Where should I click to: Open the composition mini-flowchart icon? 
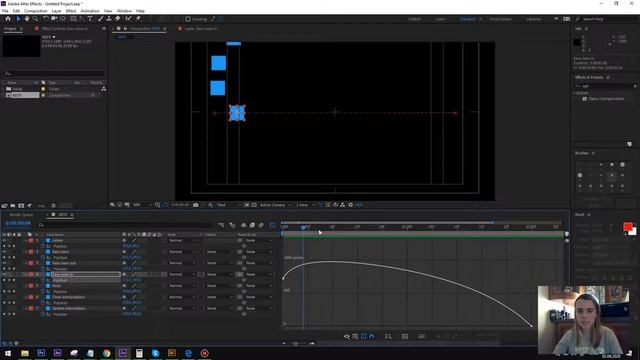pos(221,225)
